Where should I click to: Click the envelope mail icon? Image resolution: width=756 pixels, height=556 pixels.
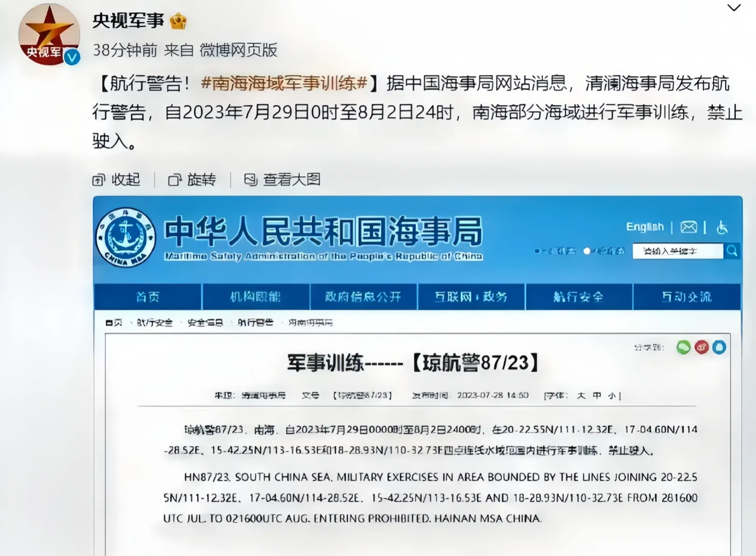pos(689,227)
